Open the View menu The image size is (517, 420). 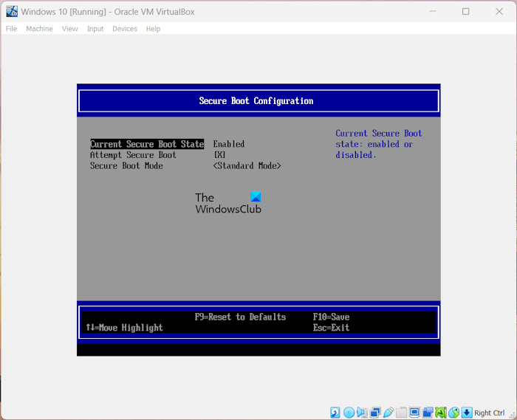pyautogui.click(x=69, y=29)
